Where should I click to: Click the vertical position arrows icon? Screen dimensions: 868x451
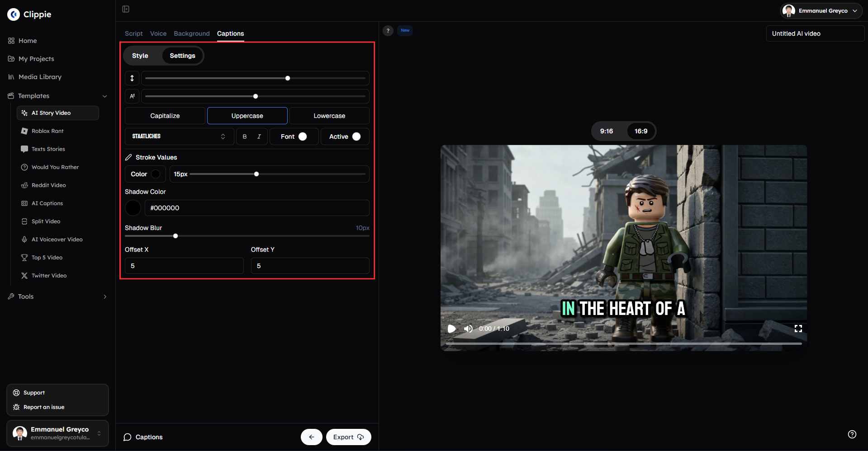click(132, 78)
